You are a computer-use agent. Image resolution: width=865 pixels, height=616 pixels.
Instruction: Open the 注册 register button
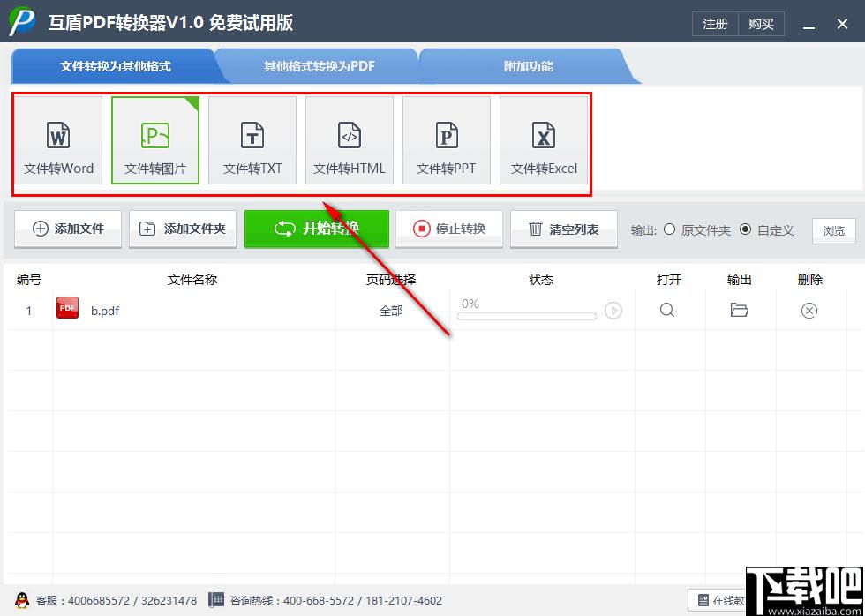point(715,24)
